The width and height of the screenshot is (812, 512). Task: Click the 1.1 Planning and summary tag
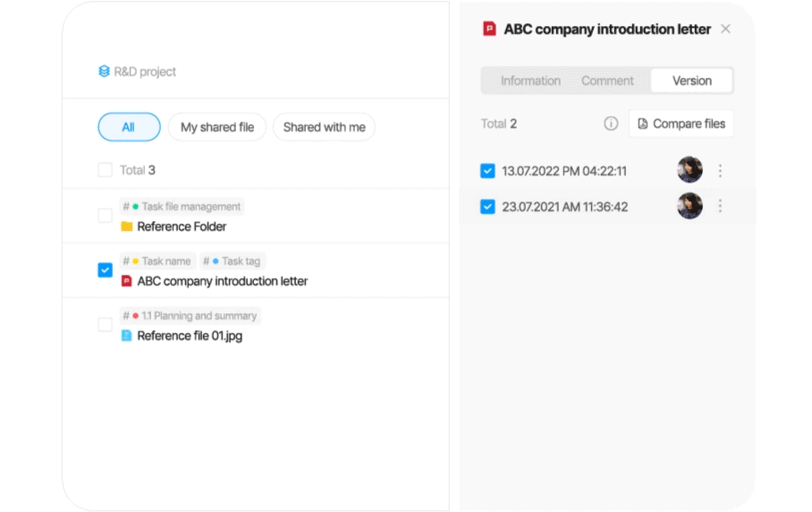(190, 316)
